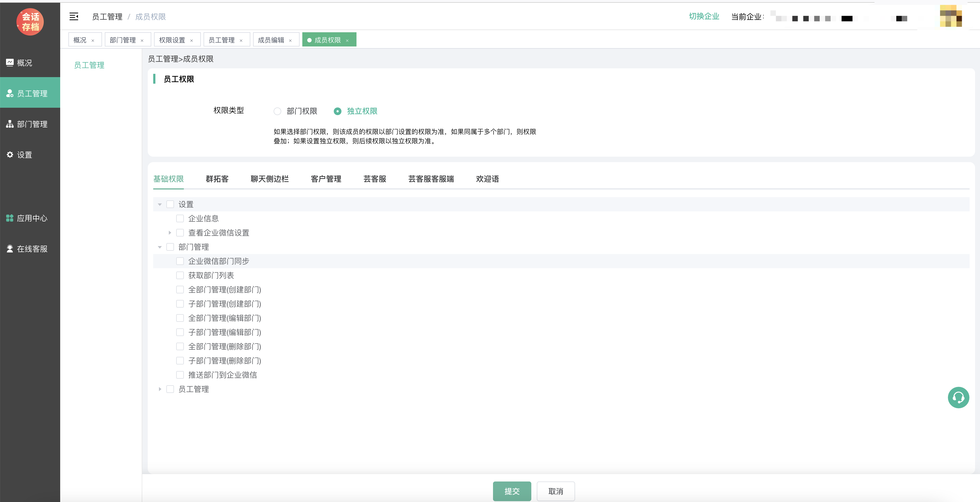Click the sidebar collapse hamburger icon
Viewport: 980px width, 502px height.
point(74,16)
